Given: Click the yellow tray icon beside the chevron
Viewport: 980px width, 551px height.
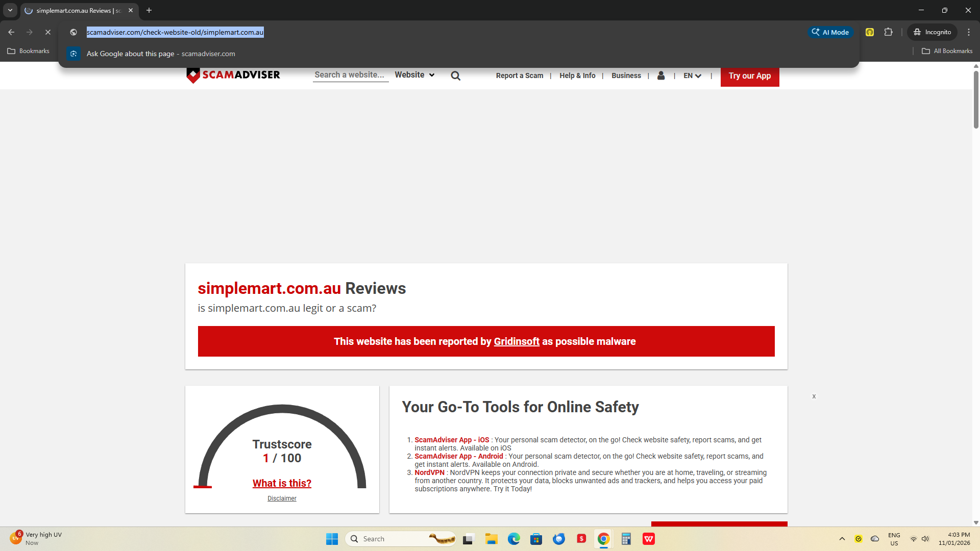Looking at the screenshot, I should 859,539.
